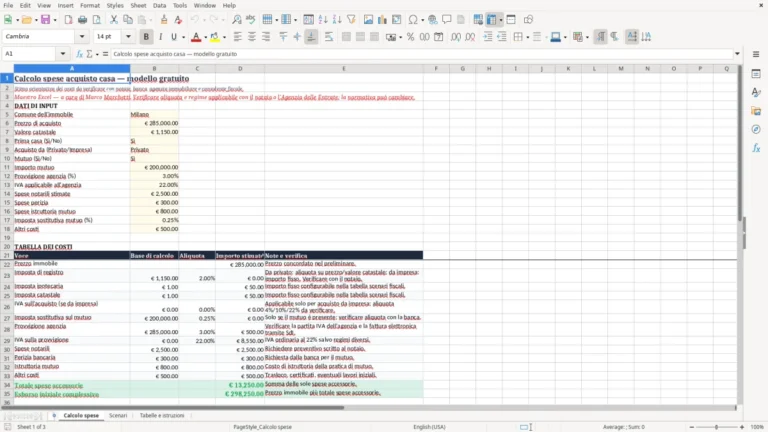Click the Sort Ascending icon
The height and width of the screenshot is (432, 768).
click(x=323, y=20)
